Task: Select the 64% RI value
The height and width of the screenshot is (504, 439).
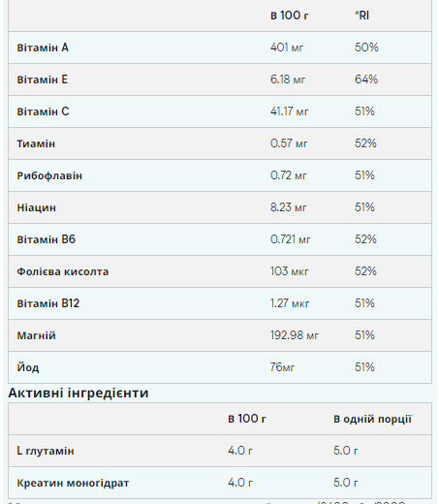Action: (366, 79)
